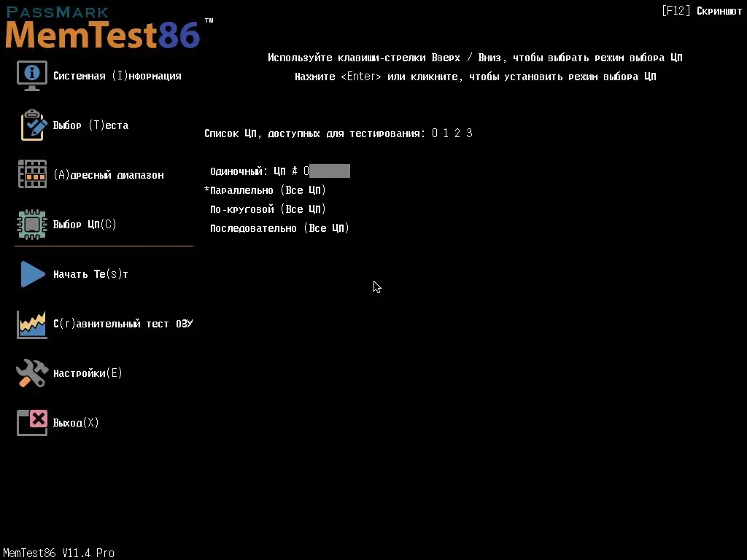Viewport: 747px width, 560px height.
Task: Click the Начать Те(s)т label
Action: (x=90, y=274)
